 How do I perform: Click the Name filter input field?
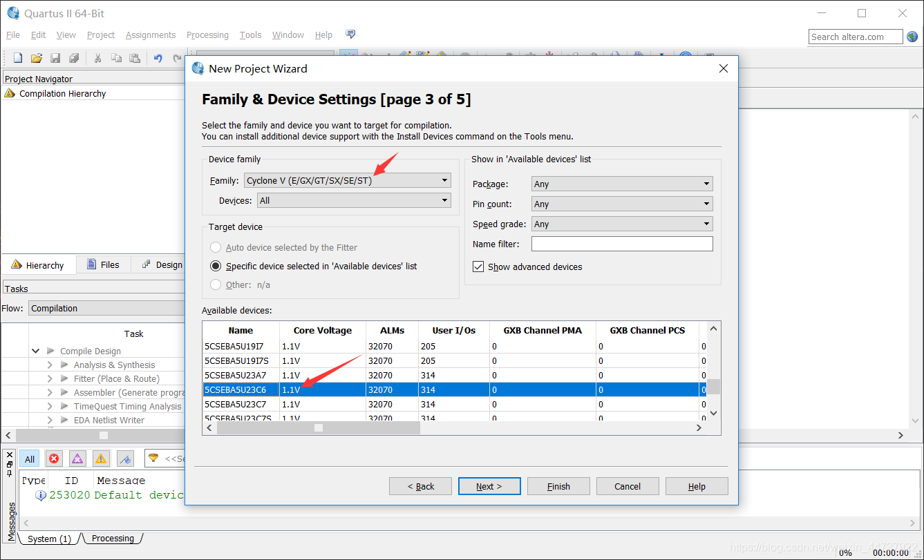pos(622,244)
